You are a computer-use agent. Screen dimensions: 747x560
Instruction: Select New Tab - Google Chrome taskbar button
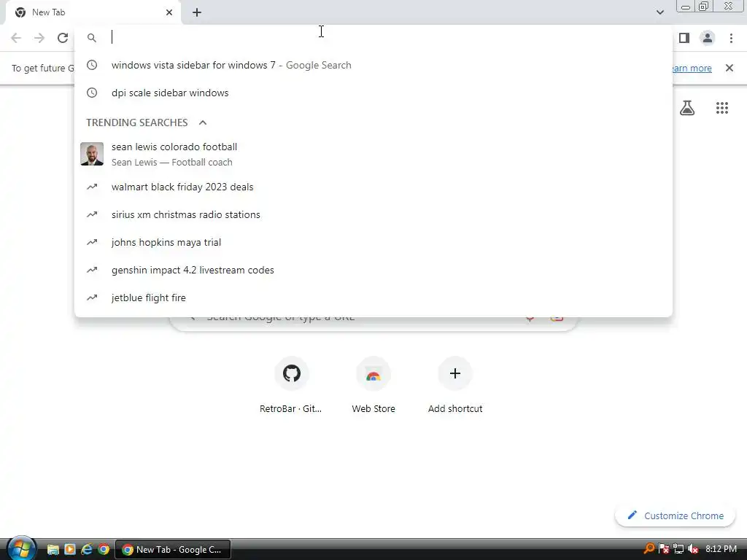[173, 550]
